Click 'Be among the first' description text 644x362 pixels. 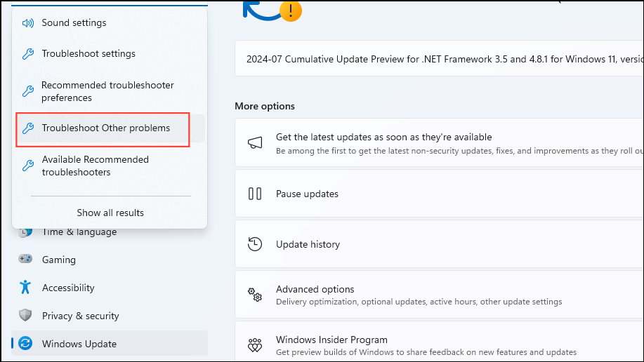click(459, 151)
